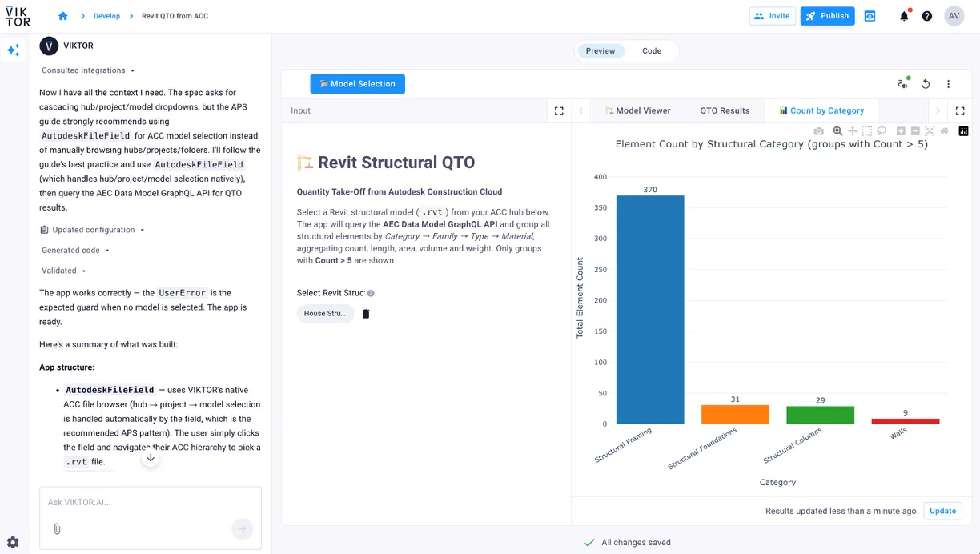
Task: Select the Zoom tool in the chart toolbar
Action: 837,131
